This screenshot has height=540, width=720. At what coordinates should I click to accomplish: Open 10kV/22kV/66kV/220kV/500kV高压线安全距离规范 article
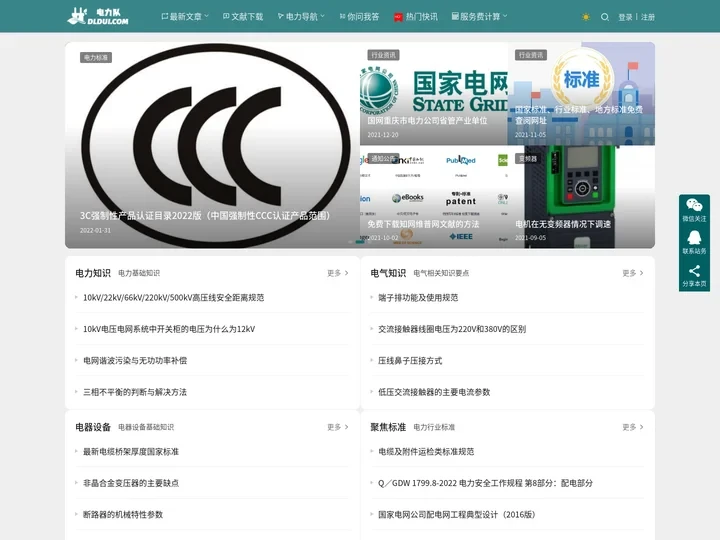pos(174,298)
